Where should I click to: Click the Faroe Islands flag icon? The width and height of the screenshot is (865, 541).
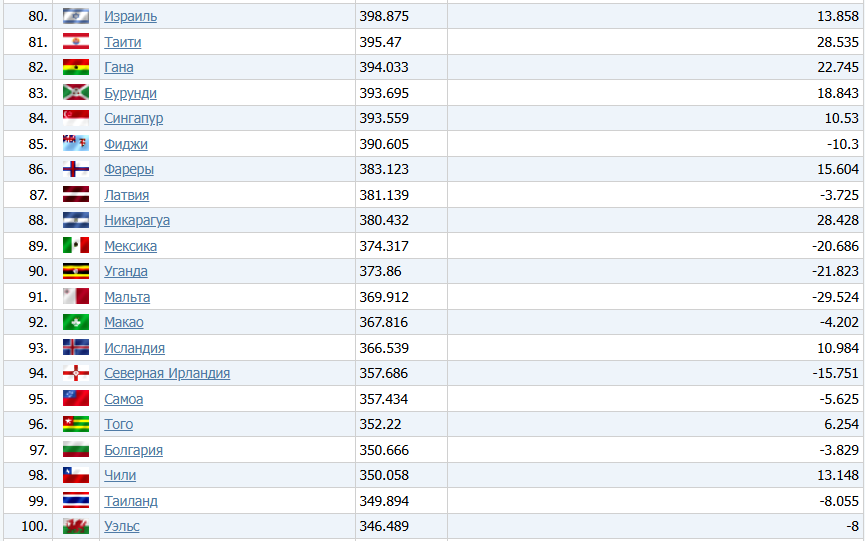click(76, 169)
